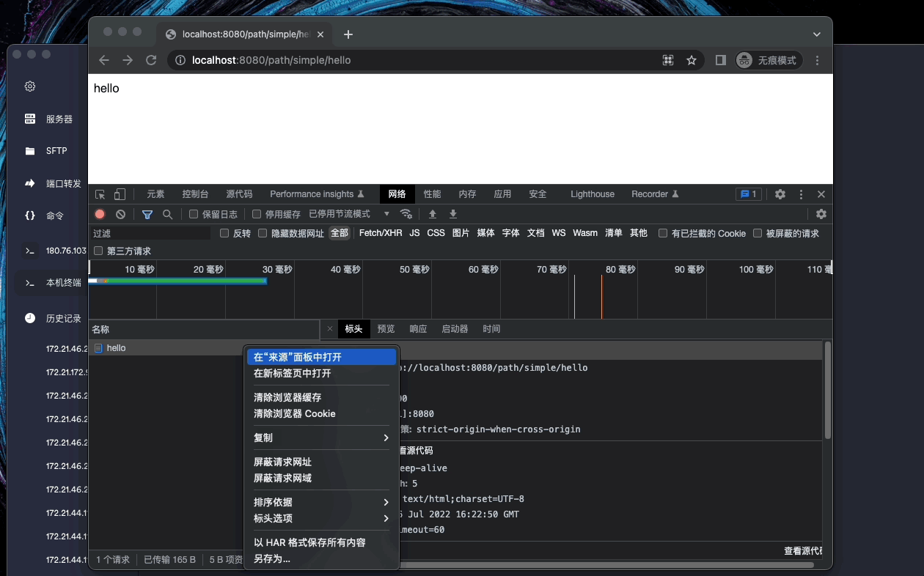The image size is (924, 576).
Task: Enable the 保留日志 checkbox
Action: click(x=194, y=214)
